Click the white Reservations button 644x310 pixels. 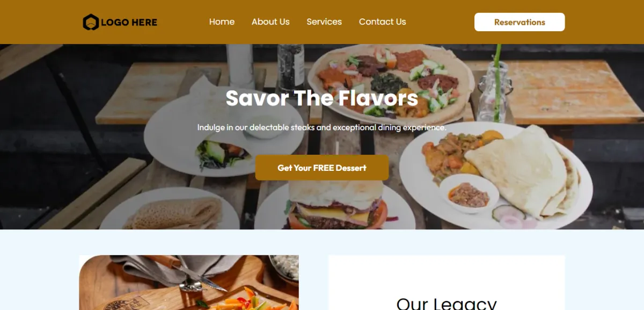click(x=519, y=22)
